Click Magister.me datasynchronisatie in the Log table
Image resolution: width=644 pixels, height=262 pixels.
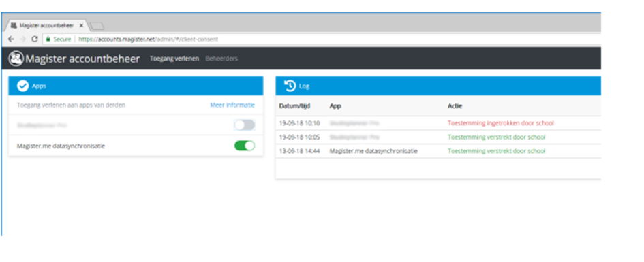pos(373,151)
